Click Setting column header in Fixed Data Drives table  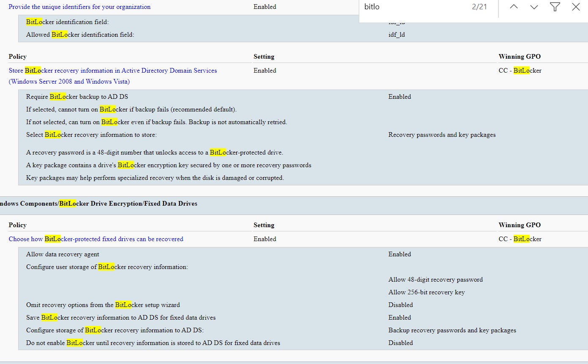pos(264,225)
